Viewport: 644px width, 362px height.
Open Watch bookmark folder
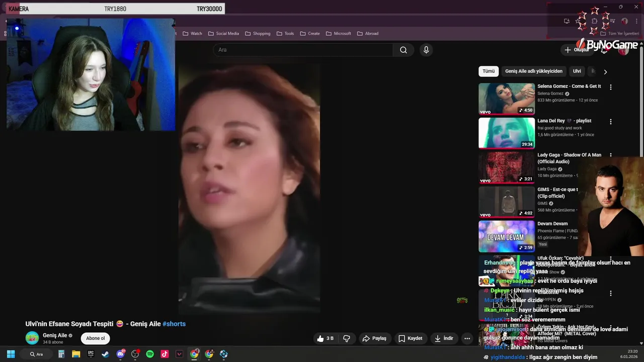192,34
